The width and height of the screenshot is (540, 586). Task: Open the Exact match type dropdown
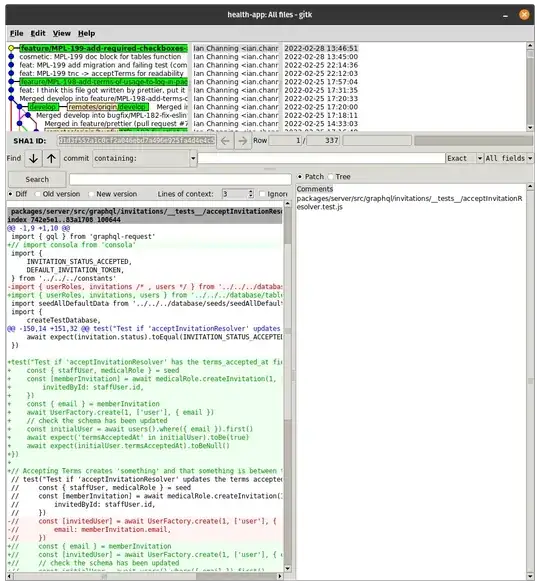click(x=479, y=158)
